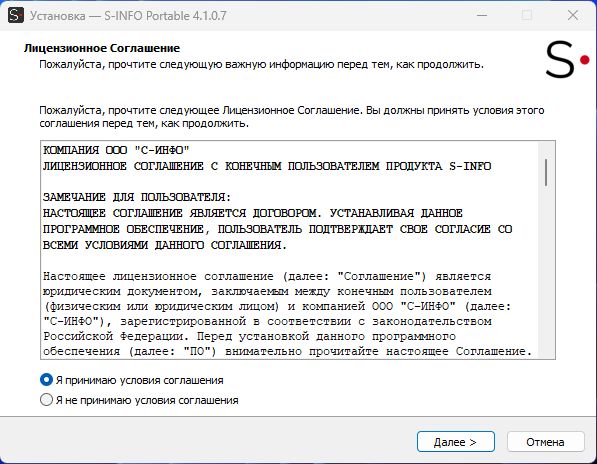This screenshot has height=464, width=597.
Task: Click the scrollbar track above the thumb
Action: (546, 150)
